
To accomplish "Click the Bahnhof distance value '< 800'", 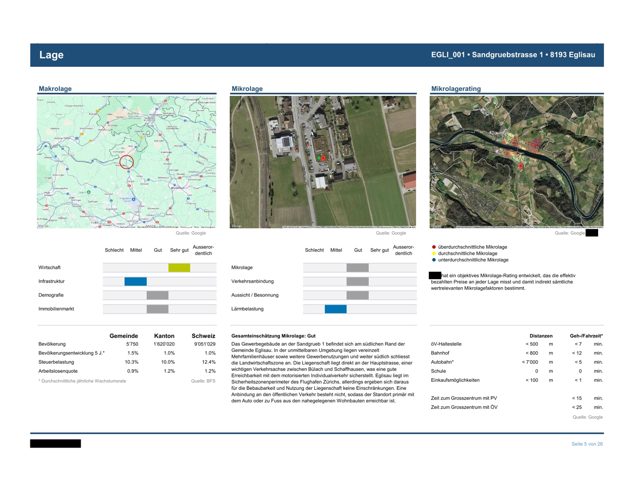I will (532, 353).
